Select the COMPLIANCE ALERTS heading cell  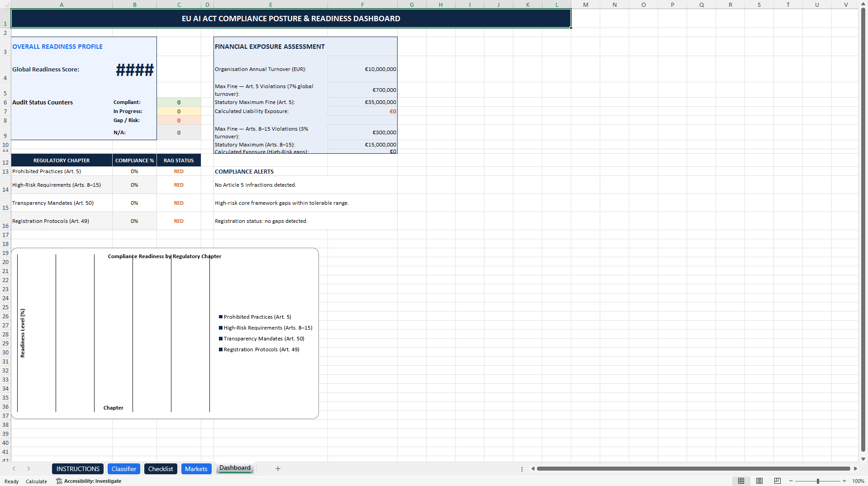pyautogui.click(x=270, y=171)
